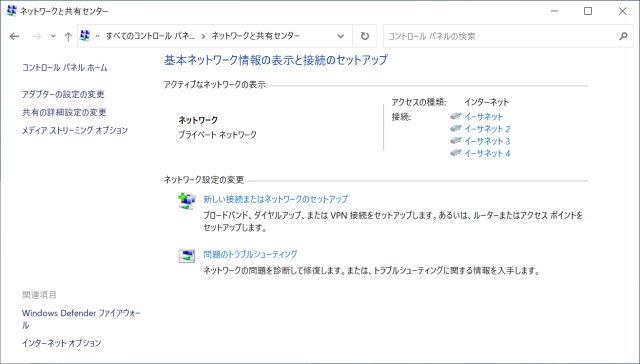This screenshot has width=640, height=364.
Task: Click the bold ネットワーク name text
Action: tap(198, 120)
